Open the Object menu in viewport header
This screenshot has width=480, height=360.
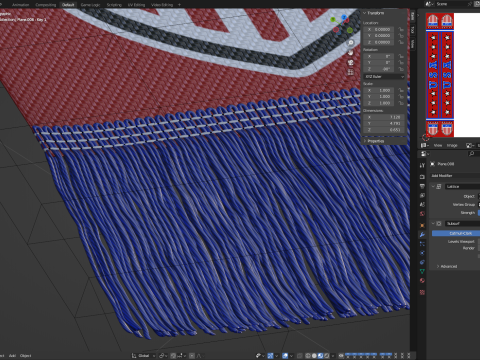(x=25, y=356)
